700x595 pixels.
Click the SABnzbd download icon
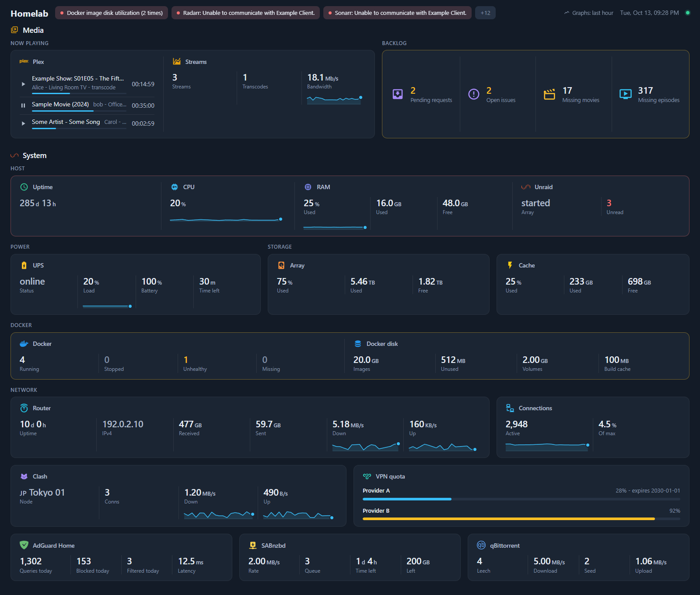(x=253, y=546)
